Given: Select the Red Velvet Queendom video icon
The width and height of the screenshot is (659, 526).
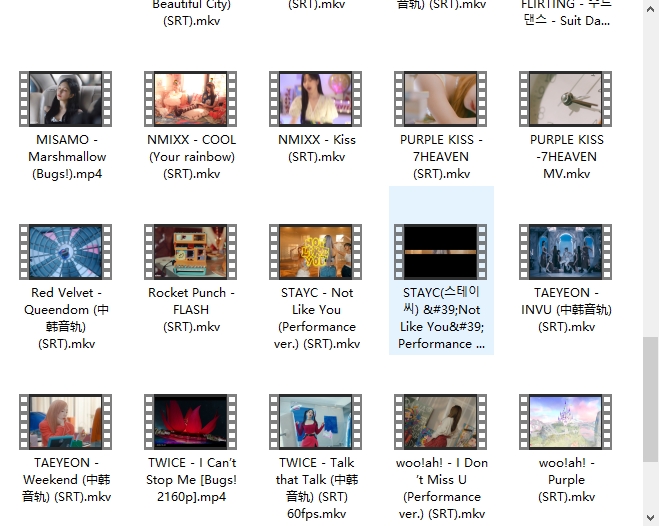Looking at the screenshot, I should pos(66,252).
